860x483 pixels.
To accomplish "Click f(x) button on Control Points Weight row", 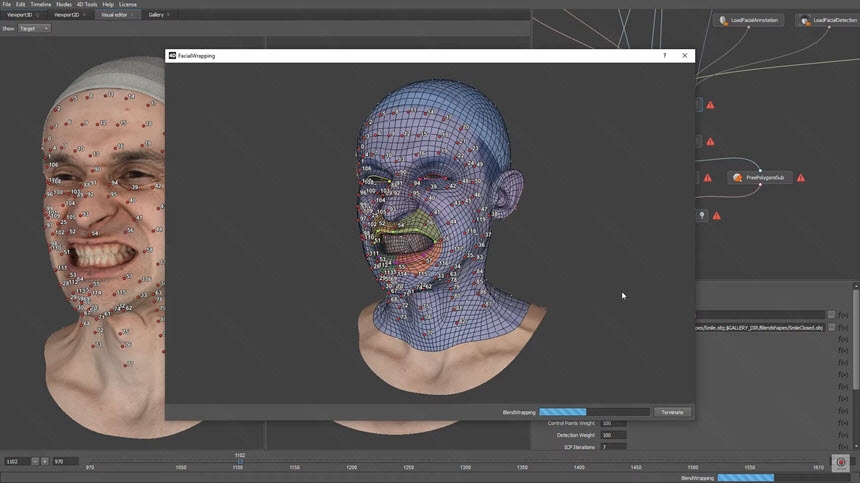I will pyautogui.click(x=843, y=423).
